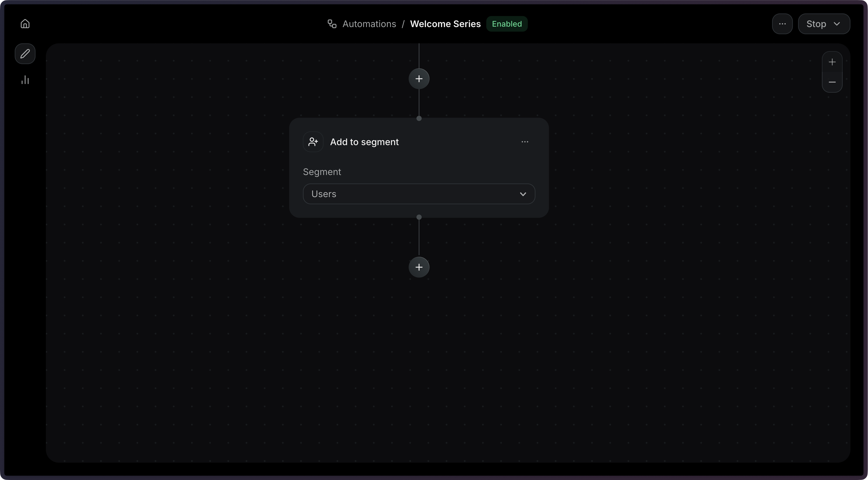Open the home icon in top-left corner
The height and width of the screenshot is (480, 868).
25,24
